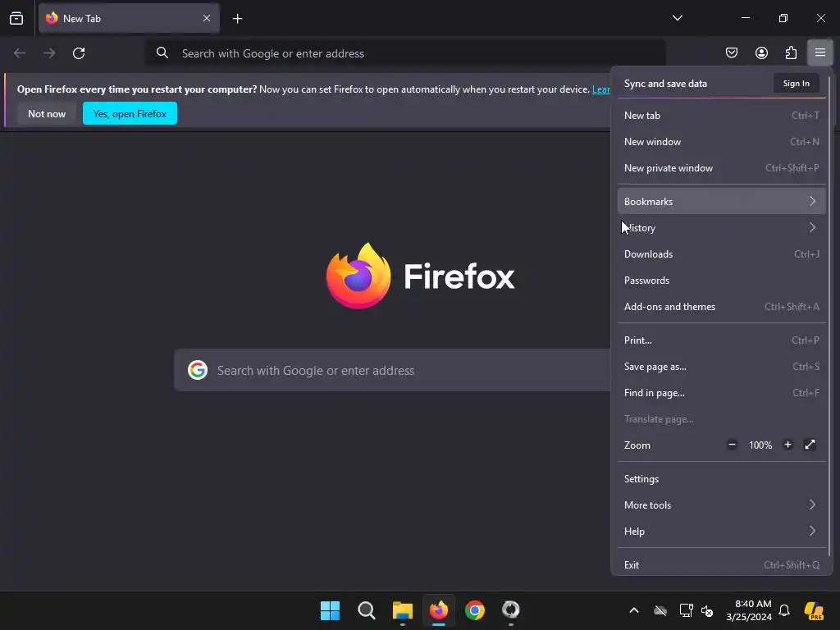Increase zoom with the plus button
This screenshot has width=840, height=630.
tap(787, 445)
